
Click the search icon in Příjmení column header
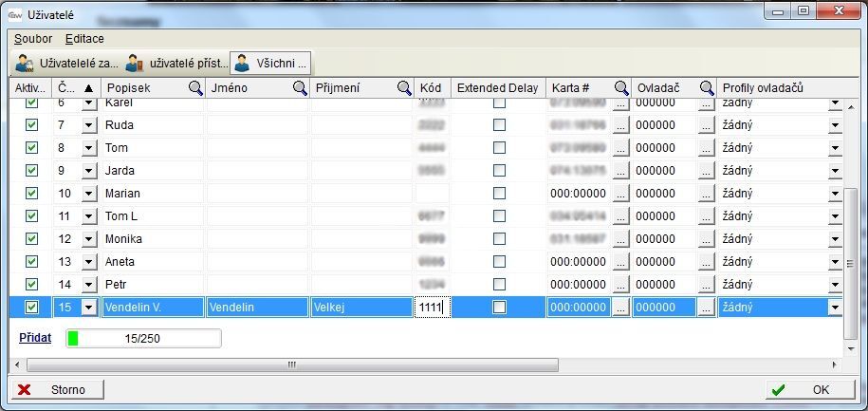pos(403,88)
